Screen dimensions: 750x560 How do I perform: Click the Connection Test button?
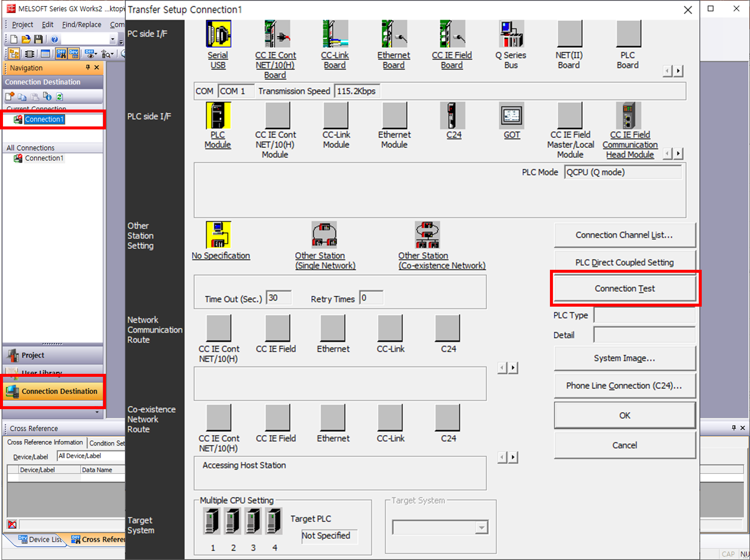(x=625, y=289)
